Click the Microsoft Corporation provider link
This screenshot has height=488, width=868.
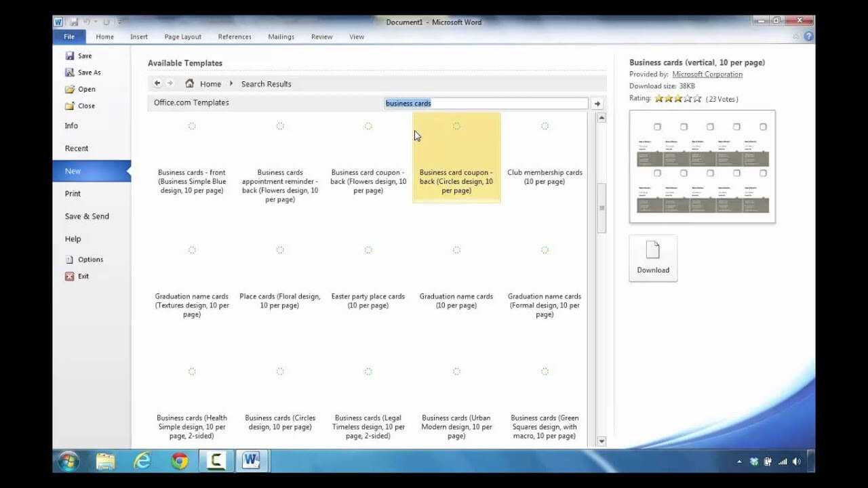[707, 75]
